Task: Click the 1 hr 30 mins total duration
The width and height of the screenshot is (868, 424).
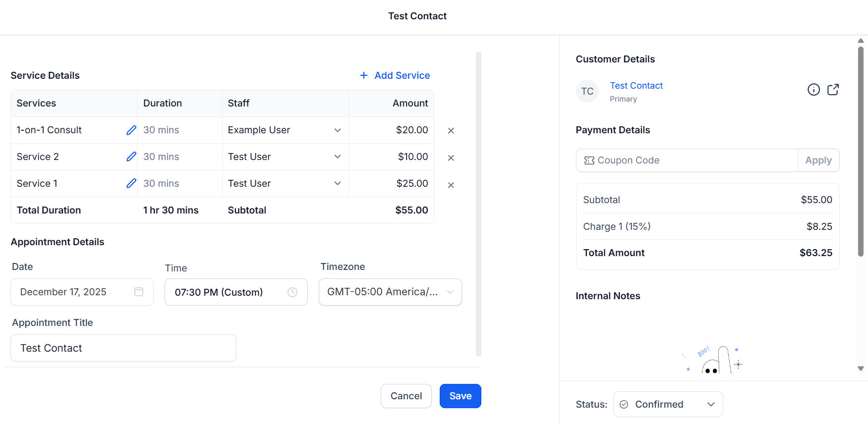Action: (171, 211)
